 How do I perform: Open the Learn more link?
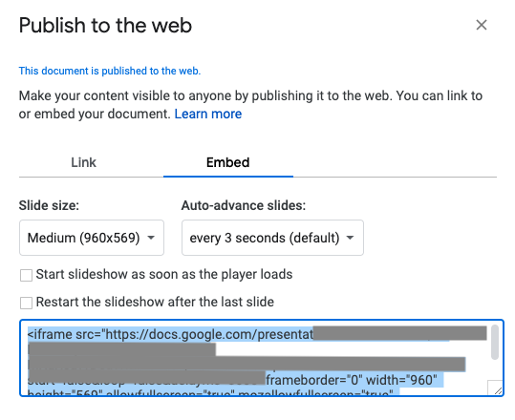pyautogui.click(x=208, y=114)
